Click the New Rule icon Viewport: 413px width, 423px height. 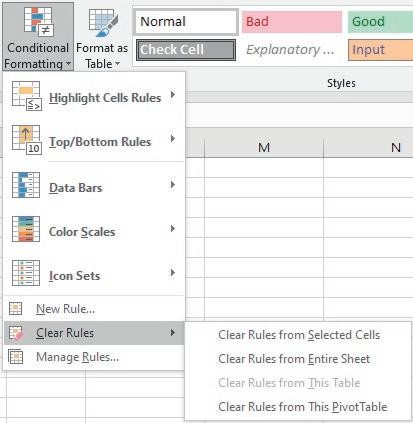click(15, 309)
